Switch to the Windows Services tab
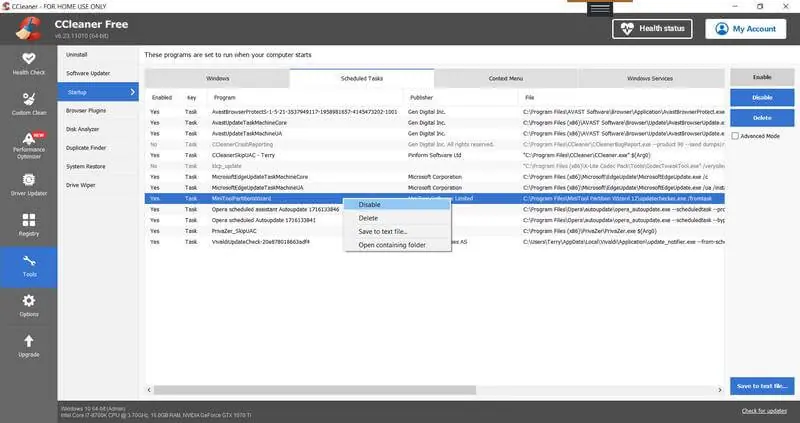The width and height of the screenshot is (800, 423). click(x=650, y=79)
